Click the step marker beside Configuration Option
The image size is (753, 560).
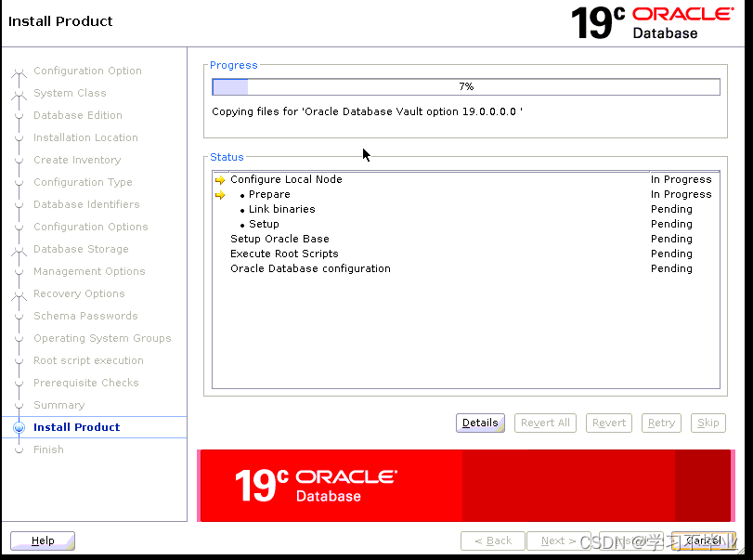pos(19,71)
